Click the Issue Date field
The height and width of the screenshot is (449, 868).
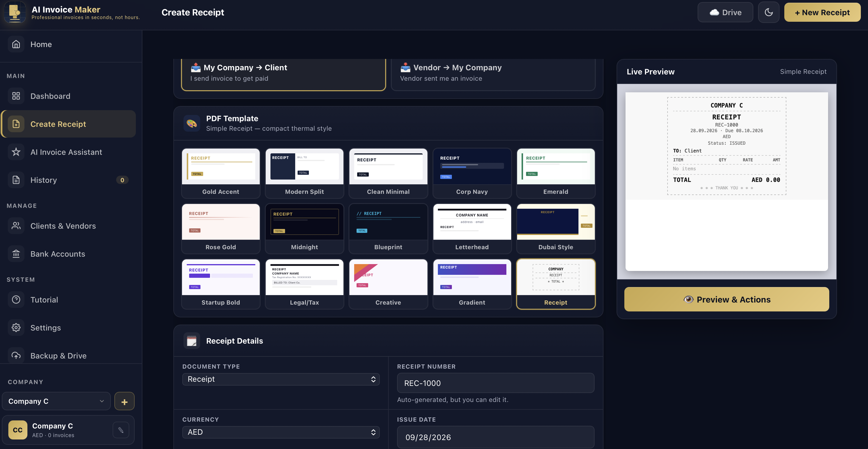point(496,437)
